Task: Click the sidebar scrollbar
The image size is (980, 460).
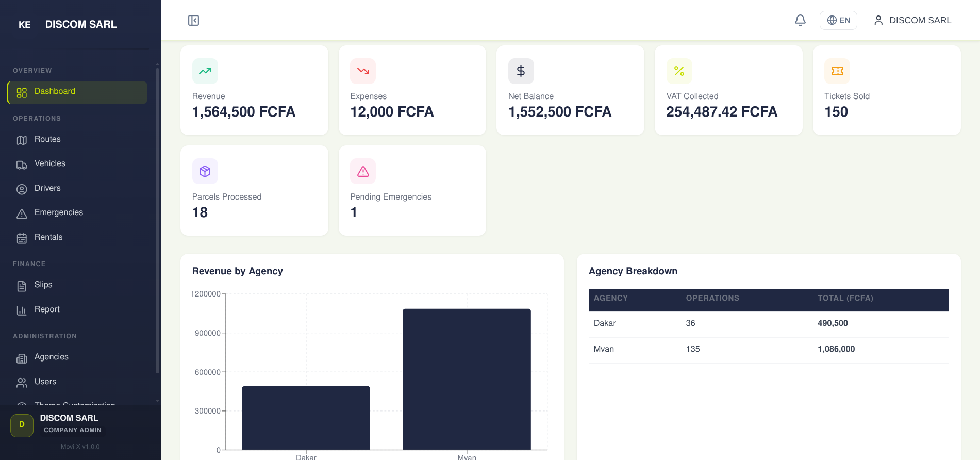Action: pyautogui.click(x=157, y=221)
